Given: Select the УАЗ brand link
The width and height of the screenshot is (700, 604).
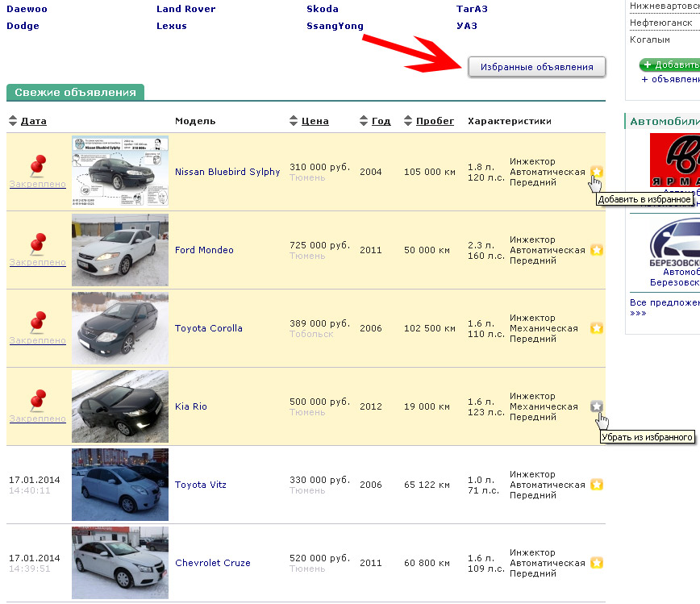Looking at the screenshot, I should (466, 26).
